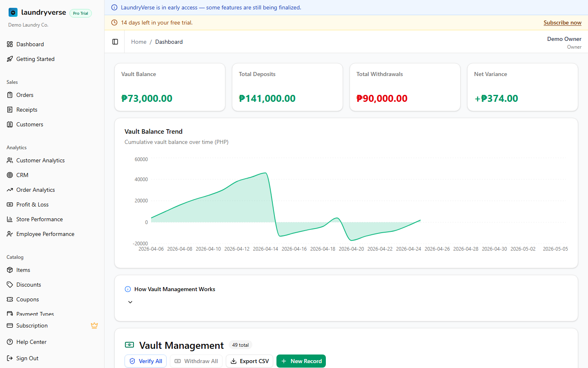Click the Items box icon
The width and height of the screenshot is (588, 368).
(10, 270)
